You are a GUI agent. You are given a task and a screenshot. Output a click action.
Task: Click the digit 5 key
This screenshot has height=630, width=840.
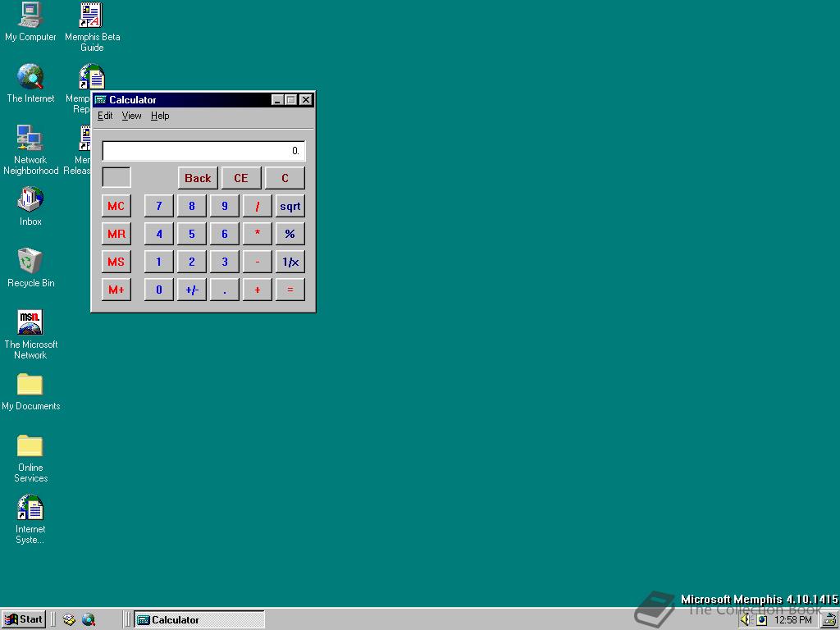tap(191, 234)
